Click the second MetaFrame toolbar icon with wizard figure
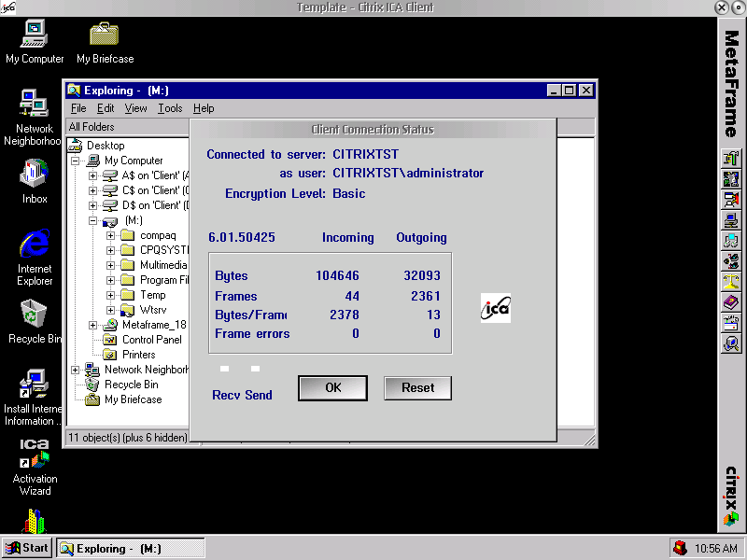Screen dimensions: 747x560 tap(731, 179)
